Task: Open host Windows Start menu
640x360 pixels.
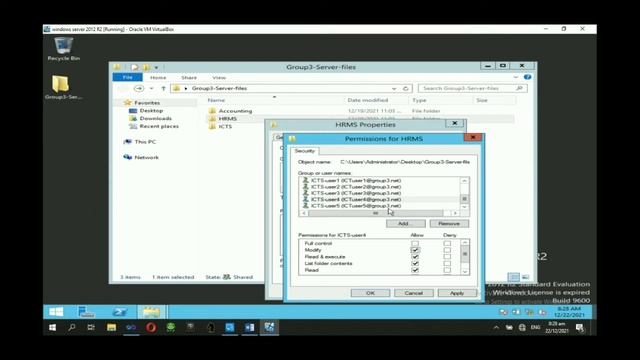Action: click(52, 327)
